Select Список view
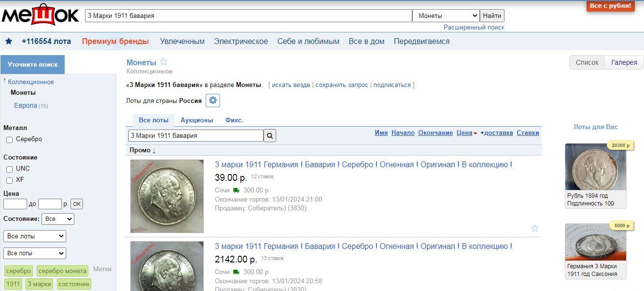 point(587,62)
